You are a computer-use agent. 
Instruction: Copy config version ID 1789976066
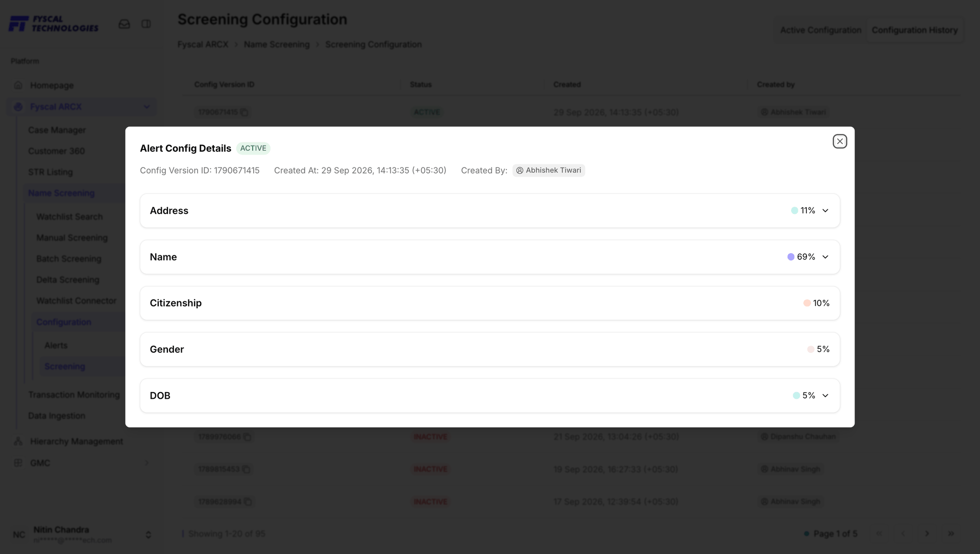coord(247,437)
